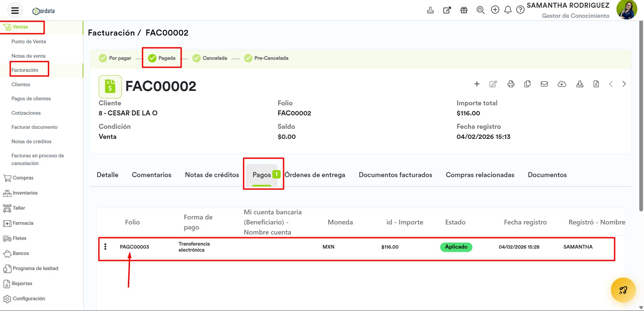Select the Pagada status step
644x311 pixels.
(162, 58)
